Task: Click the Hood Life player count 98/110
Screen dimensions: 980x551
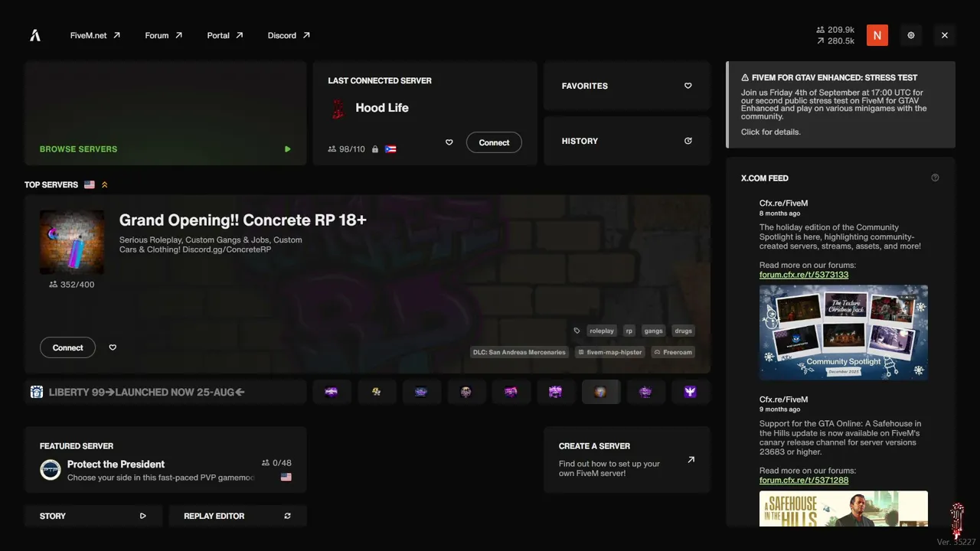Action: pyautogui.click(x=346, y=149)
